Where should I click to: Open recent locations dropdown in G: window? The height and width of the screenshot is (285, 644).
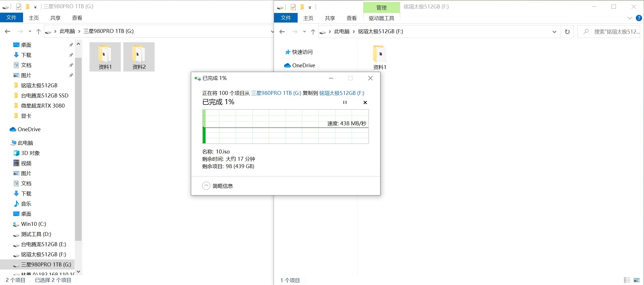[x=30, y=31]
